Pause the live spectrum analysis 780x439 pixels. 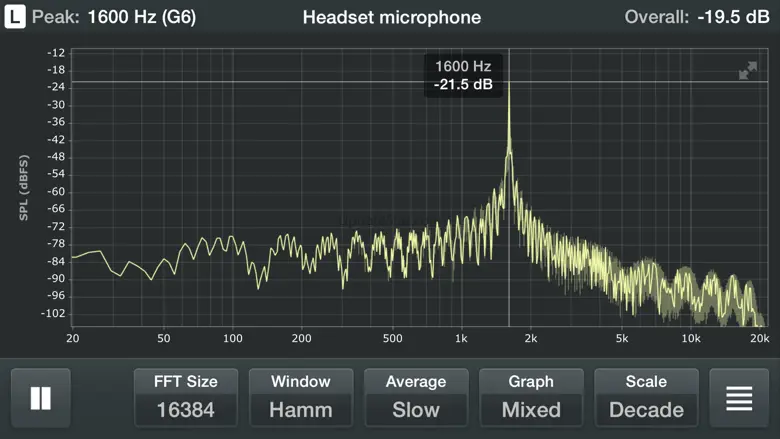(x=41, y=398)
